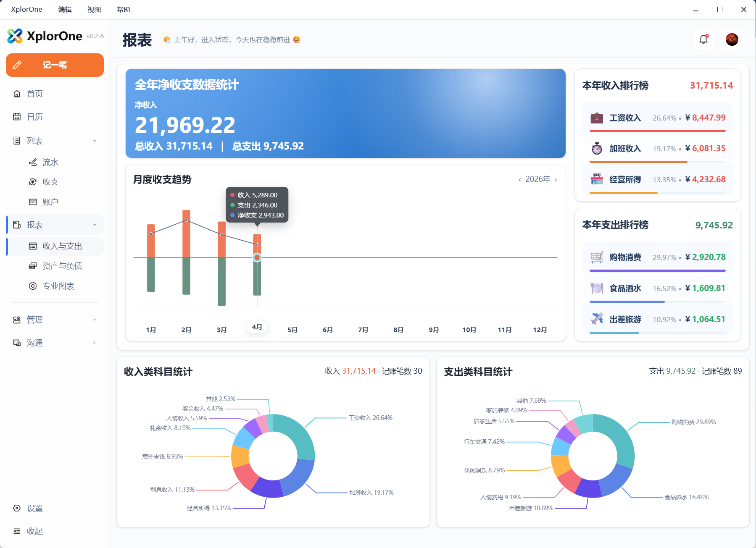Open the 设置 settings gear icon
Image resolution: width=756 pixels, height=548 pixels.
pyautogui.click(x=16, y=508)
